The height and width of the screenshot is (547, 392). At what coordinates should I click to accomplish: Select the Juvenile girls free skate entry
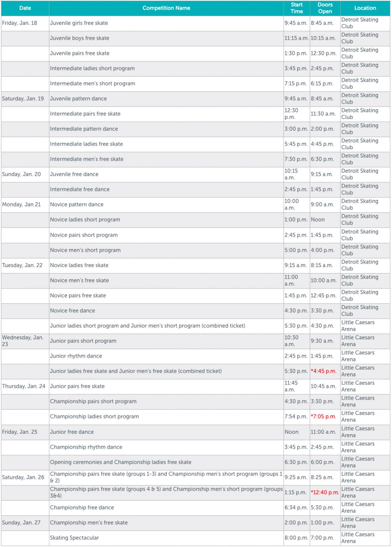[x=79, y=23]
